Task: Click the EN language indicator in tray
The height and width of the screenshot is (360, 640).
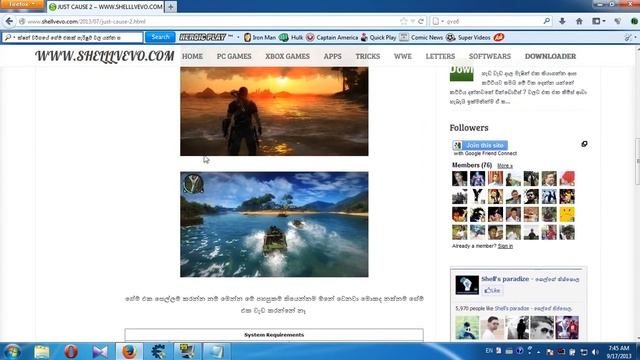Action: 489,351
